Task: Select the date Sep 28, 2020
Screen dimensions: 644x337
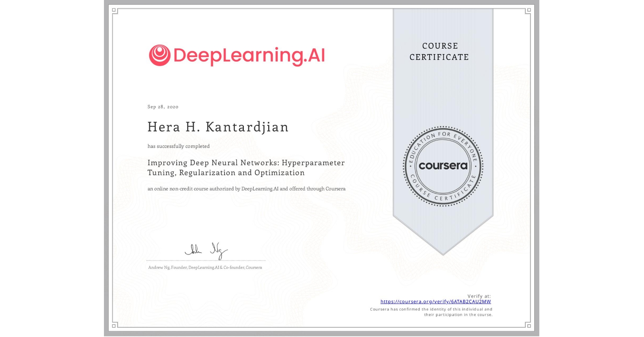Action: tap(162, 106)
